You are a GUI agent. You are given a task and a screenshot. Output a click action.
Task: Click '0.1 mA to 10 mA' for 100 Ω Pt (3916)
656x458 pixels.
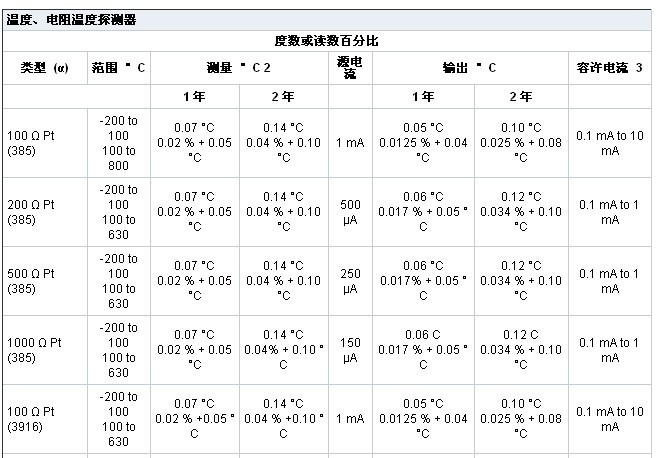point(610,419)
